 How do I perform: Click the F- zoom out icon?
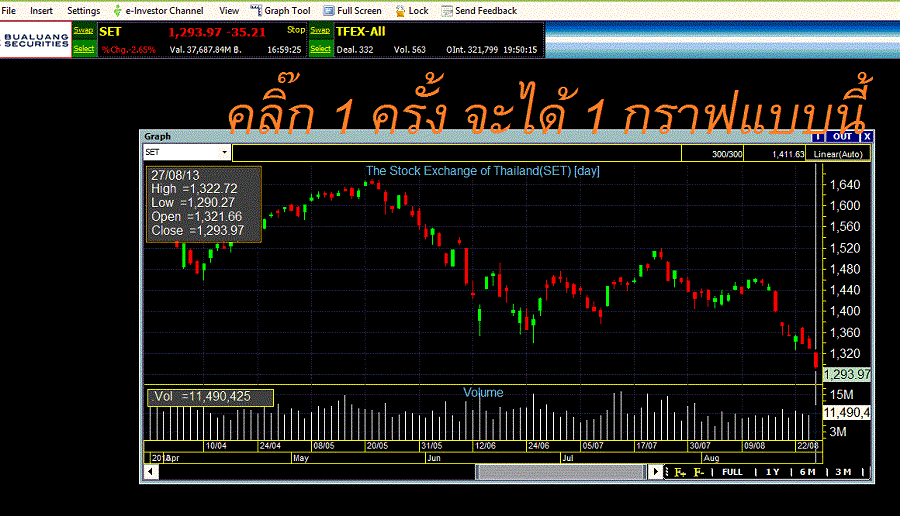[x=699, y=472]
